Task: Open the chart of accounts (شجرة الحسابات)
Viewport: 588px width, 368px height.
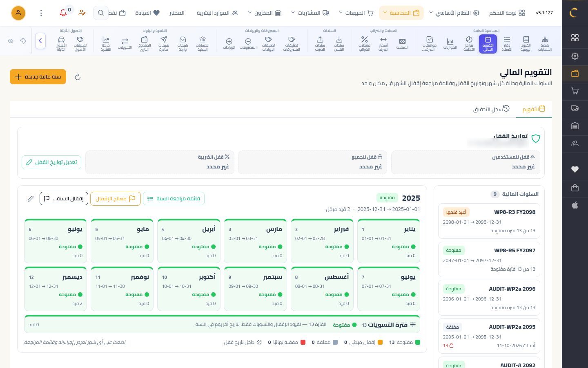Action: coord(545,44)
